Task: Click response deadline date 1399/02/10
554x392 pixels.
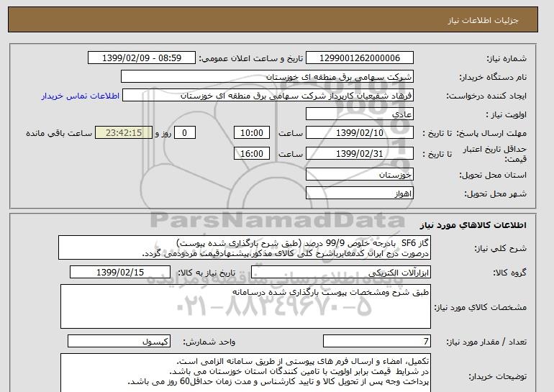Action: coord(359,133)
